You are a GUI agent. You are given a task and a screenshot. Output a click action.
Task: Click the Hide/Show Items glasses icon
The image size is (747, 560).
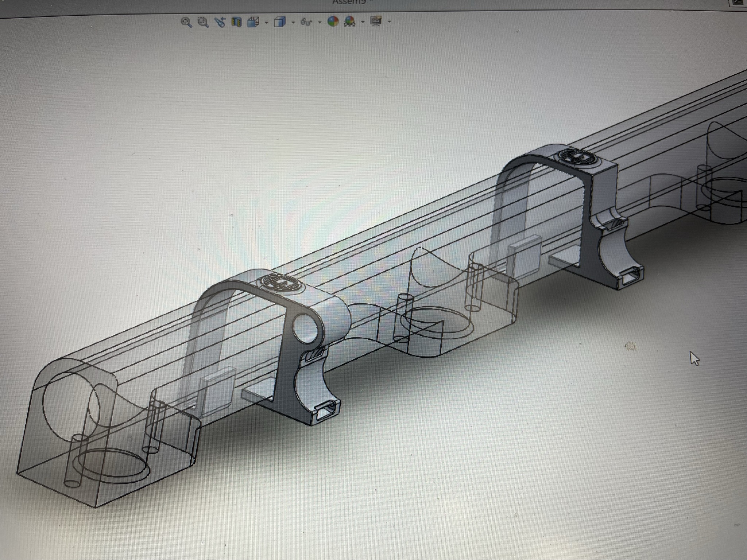click(x=306, y=22)
